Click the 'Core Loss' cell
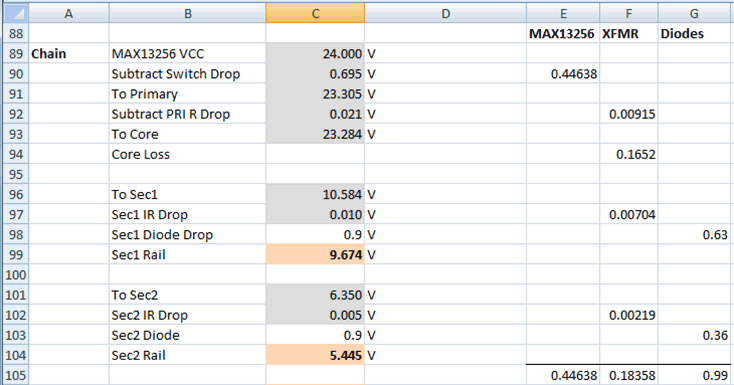Viewport: 734px width, 385px height. 187,154
